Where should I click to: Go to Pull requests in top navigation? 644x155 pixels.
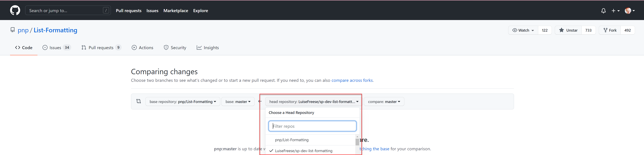pyautogui.click(x=128, y=10)
